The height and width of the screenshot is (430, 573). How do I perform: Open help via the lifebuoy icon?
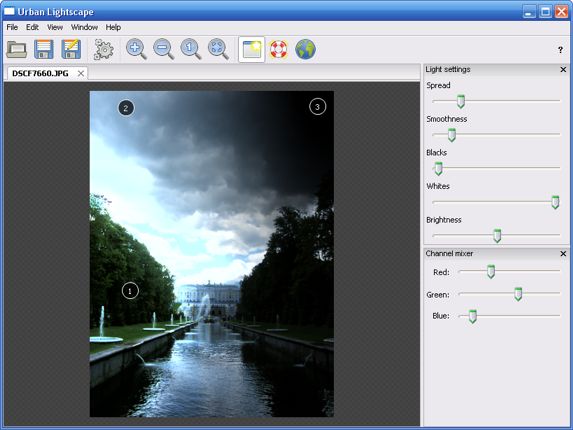278,49
